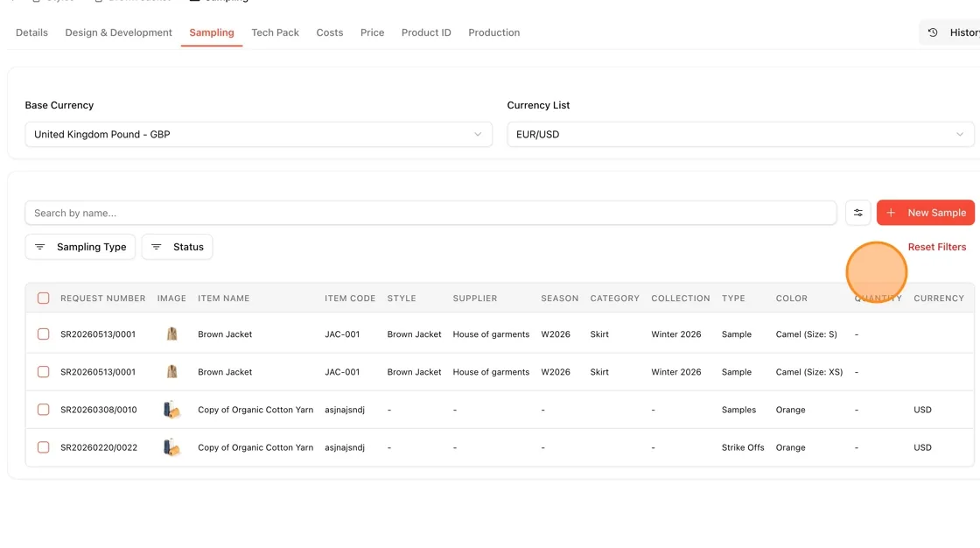Click USD in the Strike Offs row
This screenshot has height=548, width=980.
tap(922, 447)
